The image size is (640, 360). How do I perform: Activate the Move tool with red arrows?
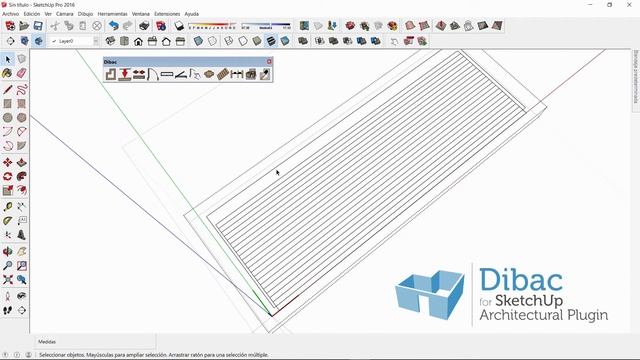(8, 162)
